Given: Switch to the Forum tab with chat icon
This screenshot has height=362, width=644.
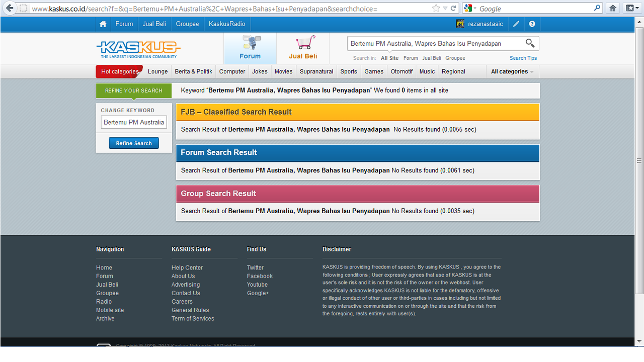Looking at the screenshot, I should click(x=250, y=48).
